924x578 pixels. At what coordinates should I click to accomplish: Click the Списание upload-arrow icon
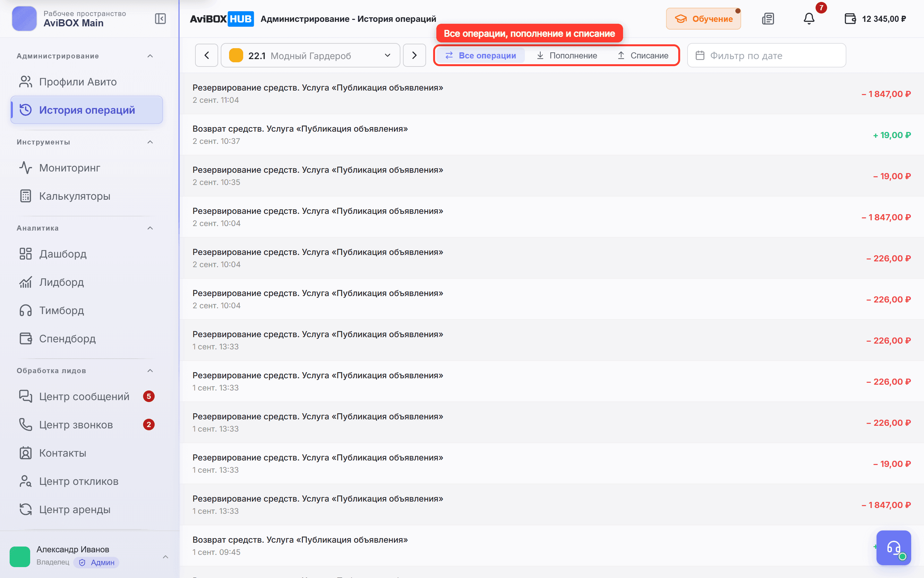pos(621,56)
